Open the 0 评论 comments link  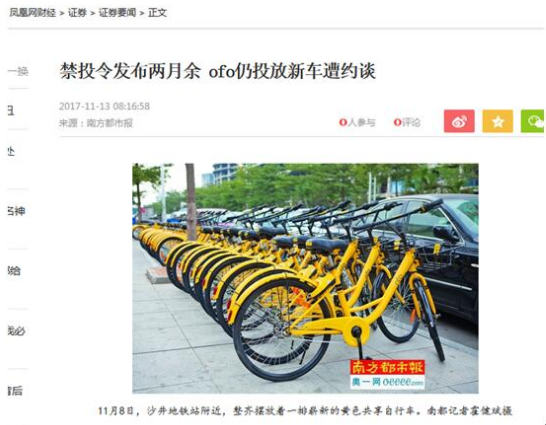(x=407, y=123)
